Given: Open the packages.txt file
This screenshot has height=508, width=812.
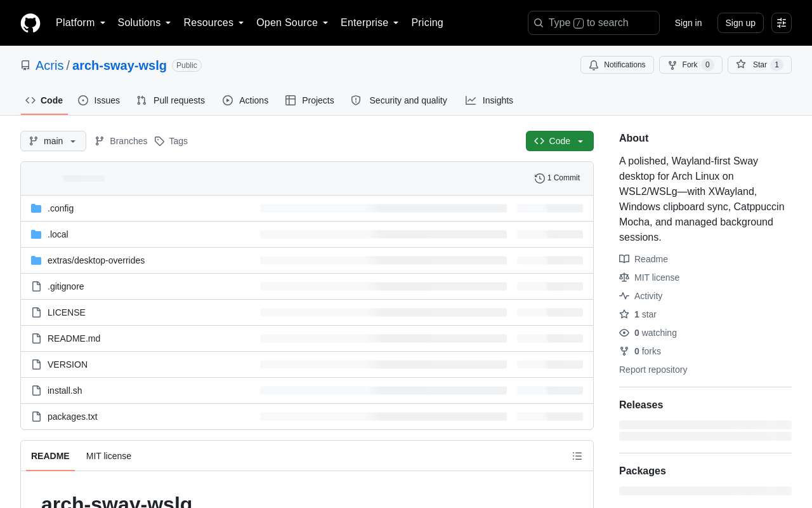Looking at the screenshot, I should point(72,417).
